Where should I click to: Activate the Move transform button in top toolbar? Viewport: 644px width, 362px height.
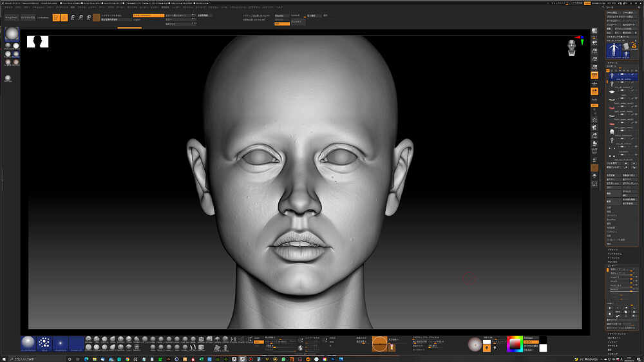click(x=73, y=17)
